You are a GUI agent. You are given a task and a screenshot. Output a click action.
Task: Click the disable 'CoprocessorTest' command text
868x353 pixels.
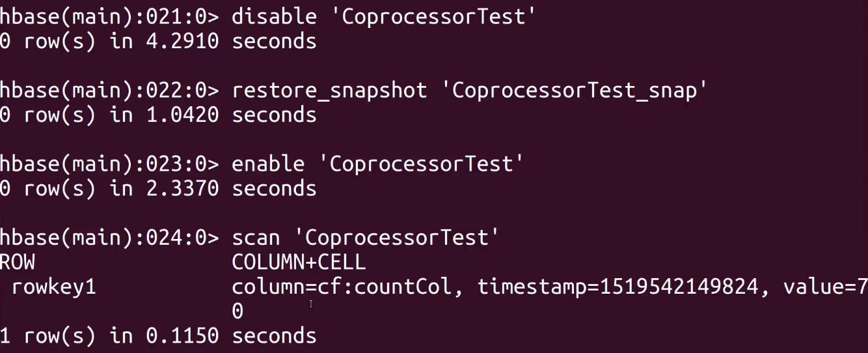tap(383, 17)
